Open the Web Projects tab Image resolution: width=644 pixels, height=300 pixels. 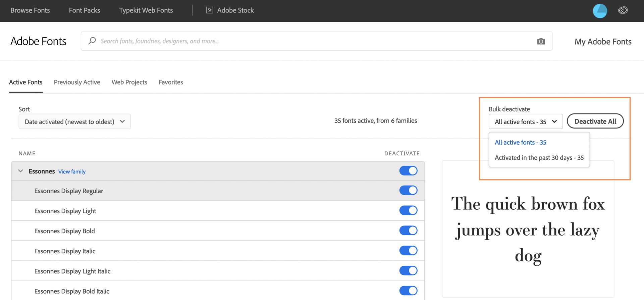click(x=129, y=82)
